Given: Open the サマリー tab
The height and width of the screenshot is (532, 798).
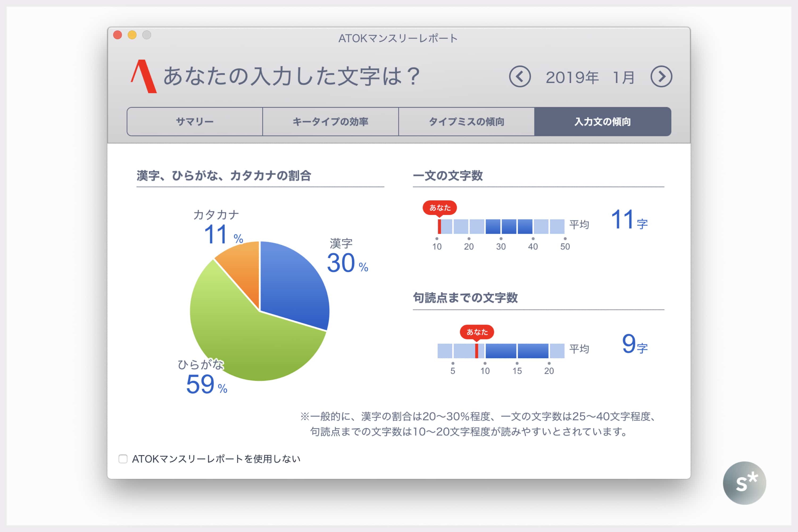Looking at the screenshot, I should (195, 122).
